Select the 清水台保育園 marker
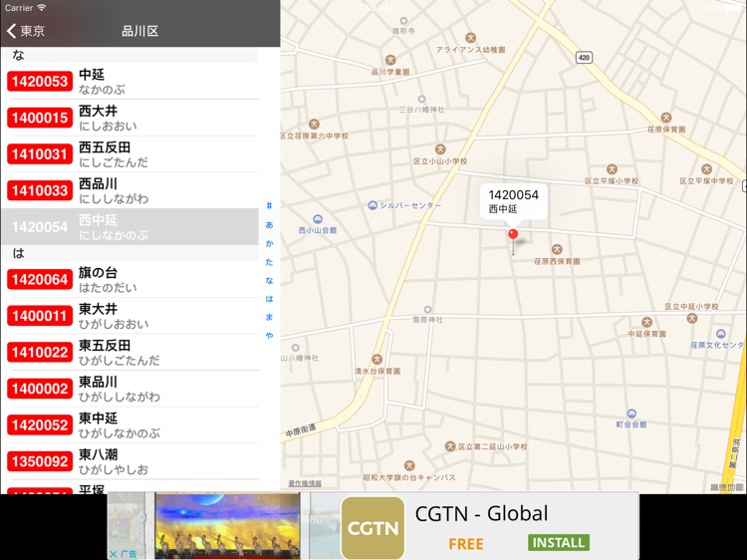This screenshot has width=747, height=560. (x=376, y=360)
